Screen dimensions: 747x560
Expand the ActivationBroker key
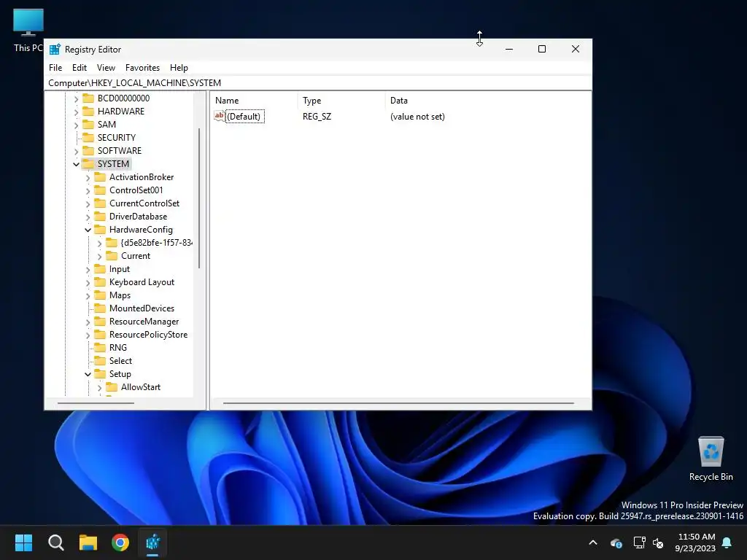tap(88, 178)
